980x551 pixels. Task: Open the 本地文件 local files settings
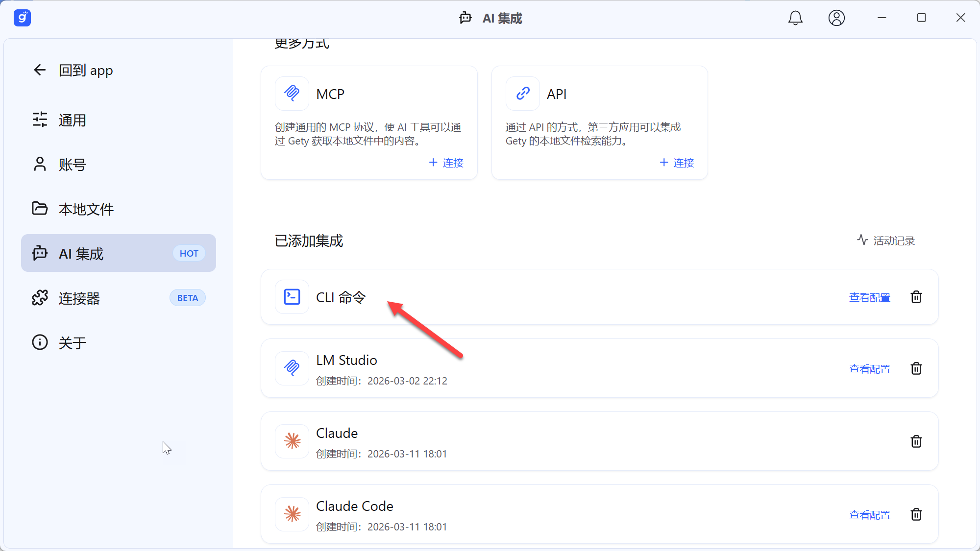pyautogui.click(x=119, y=209)
